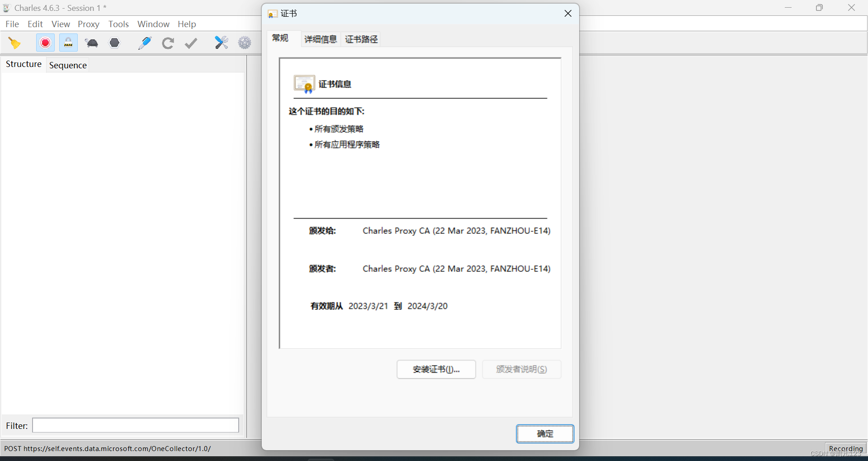Select the Compose pen tool
868x461 pixels.
click(145, 43)
